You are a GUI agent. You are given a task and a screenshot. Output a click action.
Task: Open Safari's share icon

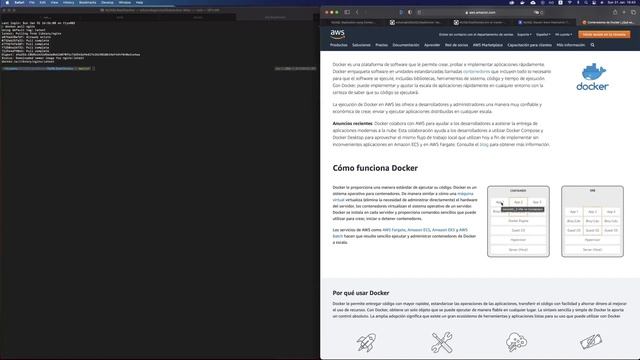[x=615, y=12]
